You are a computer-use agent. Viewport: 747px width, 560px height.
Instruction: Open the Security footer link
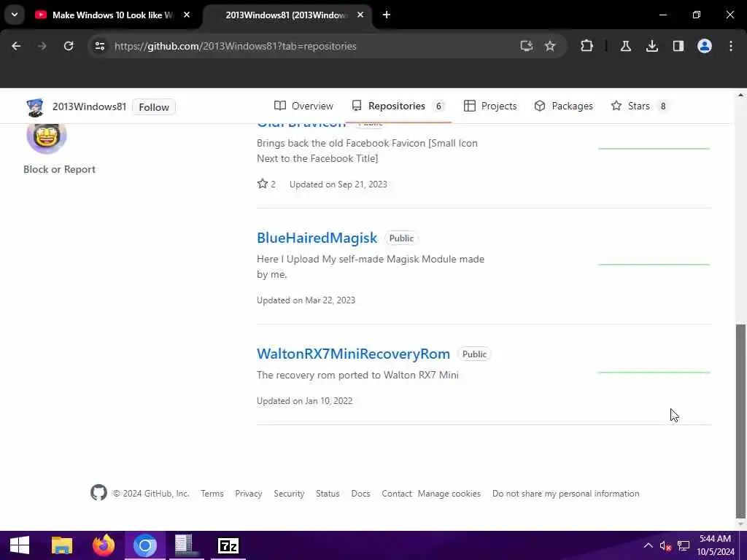[x=289, y=494]
